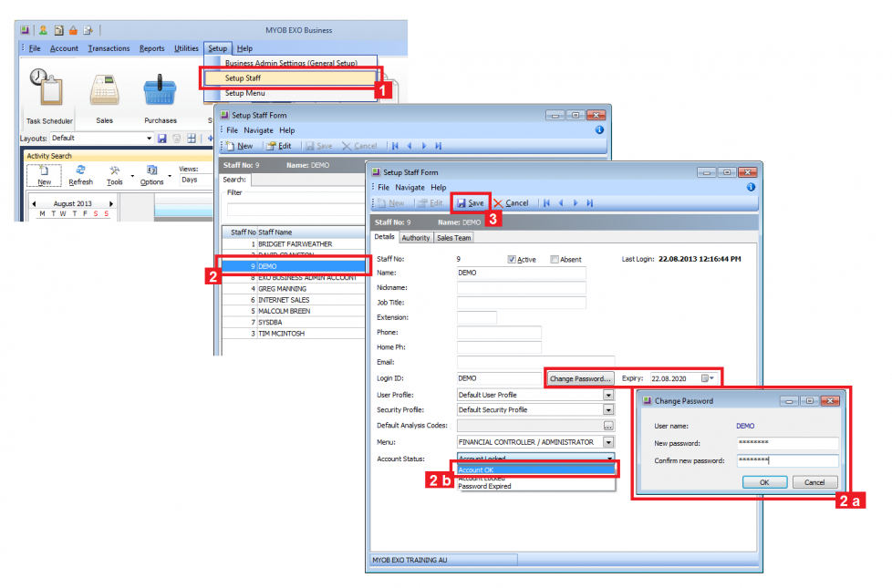Click New in the back Setup Staff Form toolbar

click(x=240, y=146)
